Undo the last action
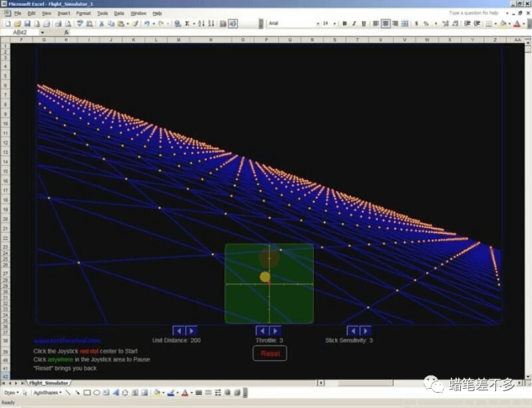Image resolution: width=532 pixels, height=408 pixels. 146,23
